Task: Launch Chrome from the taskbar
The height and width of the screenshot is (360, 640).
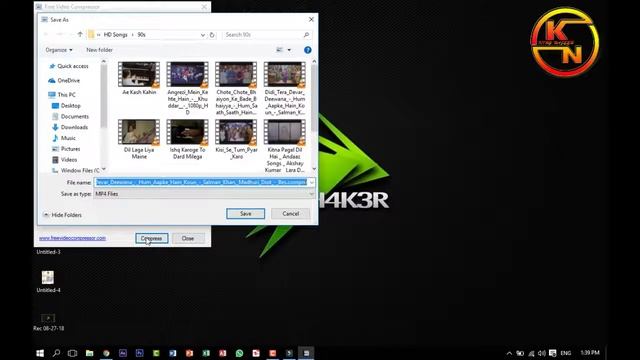Action: (106, 353)
